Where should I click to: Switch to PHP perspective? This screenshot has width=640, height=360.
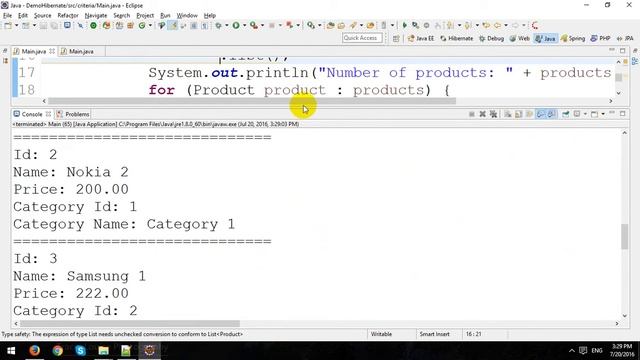pos(600,38)
